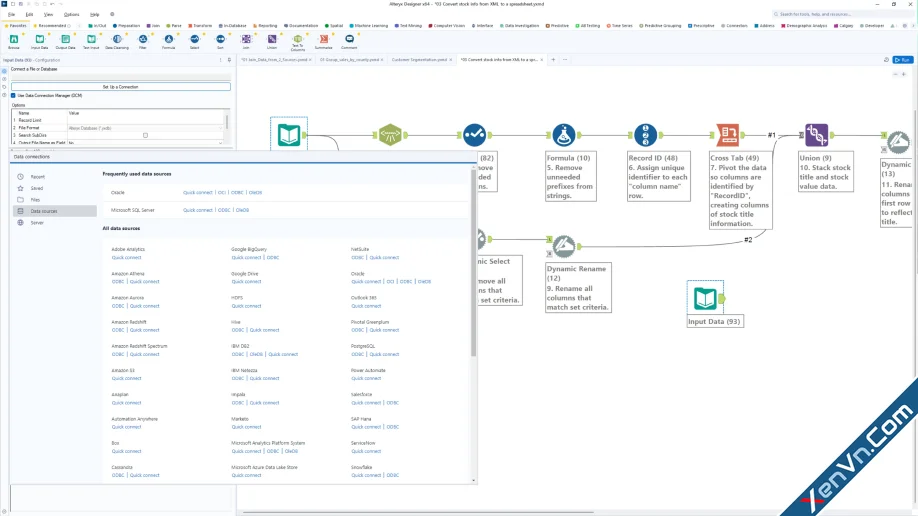This screenshot has width=918, height=516.
Task: Click the Cross Tab (49) node on canvas
Action: coord(728,135)
